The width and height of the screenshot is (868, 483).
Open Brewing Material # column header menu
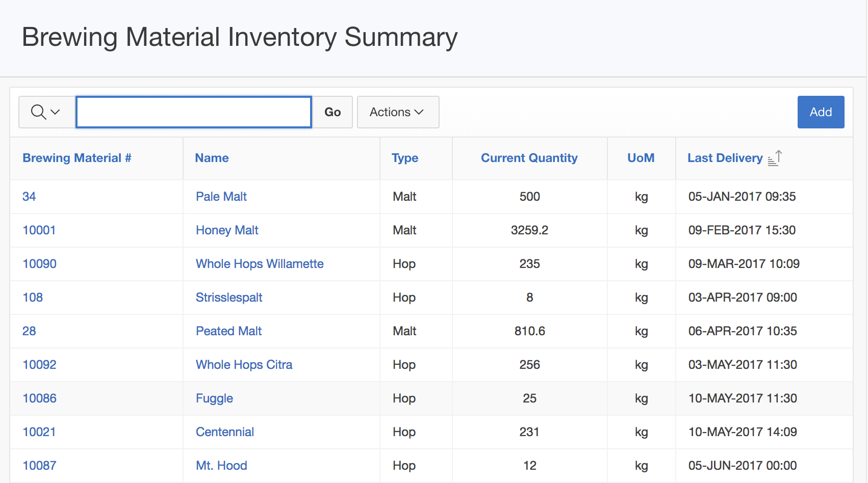pos(77,158)
